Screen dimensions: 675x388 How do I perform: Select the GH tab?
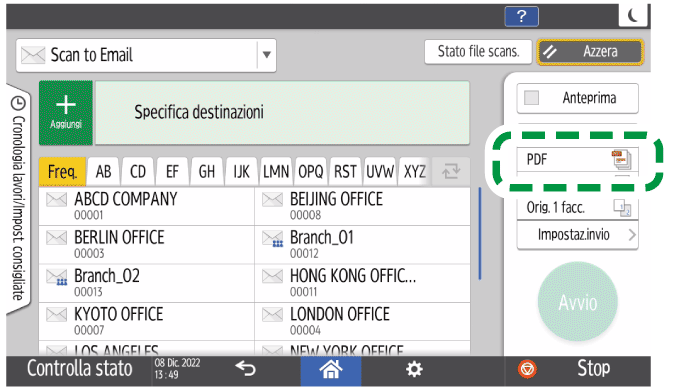(207, 172)
